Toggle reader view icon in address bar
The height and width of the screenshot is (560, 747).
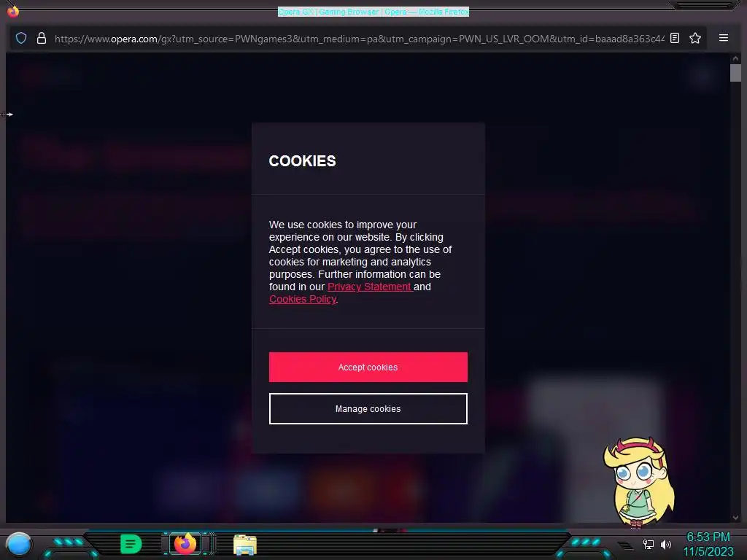[675, 38]
